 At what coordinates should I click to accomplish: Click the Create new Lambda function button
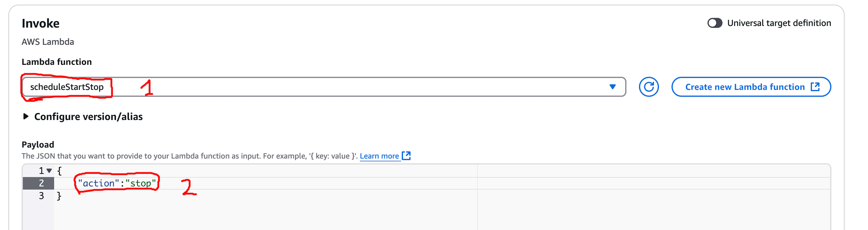(x=751, y=87)
